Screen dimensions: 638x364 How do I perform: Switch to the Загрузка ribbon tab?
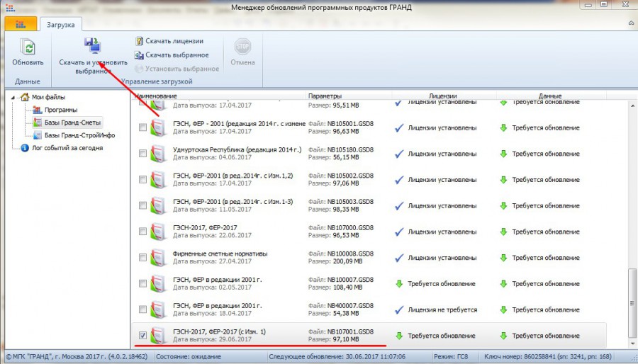61,24
